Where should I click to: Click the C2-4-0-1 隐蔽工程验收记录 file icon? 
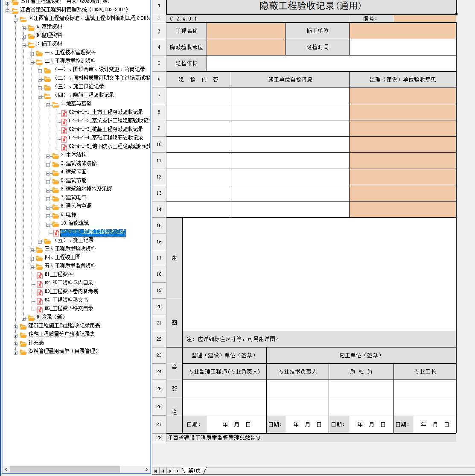pos(56,233)
